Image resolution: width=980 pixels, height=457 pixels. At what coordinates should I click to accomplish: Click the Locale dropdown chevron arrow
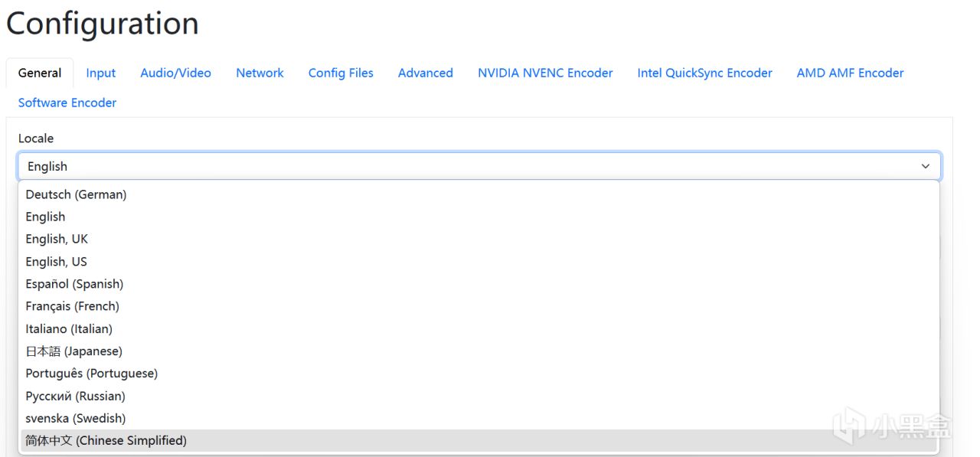926,166
